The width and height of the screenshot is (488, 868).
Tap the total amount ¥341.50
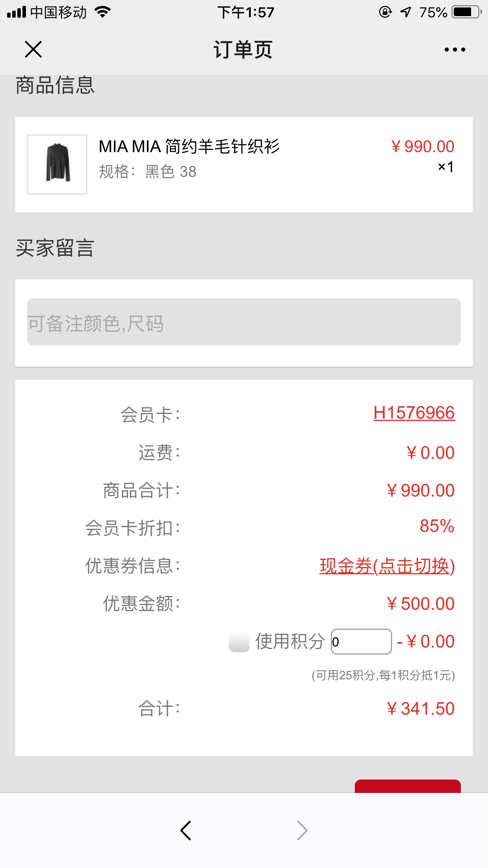[420, 709]
